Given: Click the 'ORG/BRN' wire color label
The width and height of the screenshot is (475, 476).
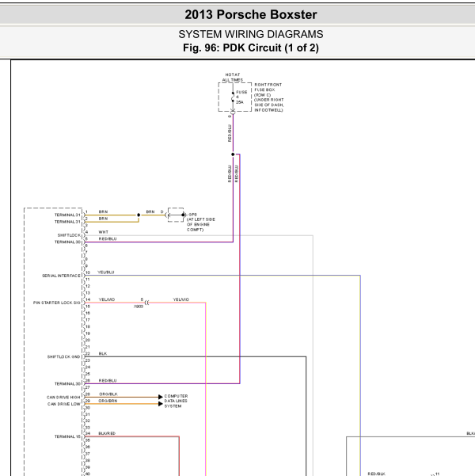Looking at the screenshot, I should coord(108,401).
